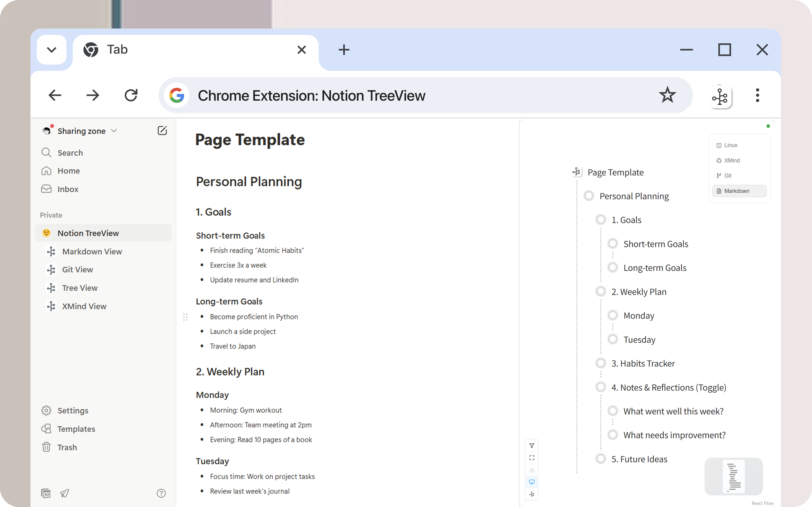Open Chrome's three-dot menu
The width and height of the screenshot is (812, 507).
tap(757, 96)
